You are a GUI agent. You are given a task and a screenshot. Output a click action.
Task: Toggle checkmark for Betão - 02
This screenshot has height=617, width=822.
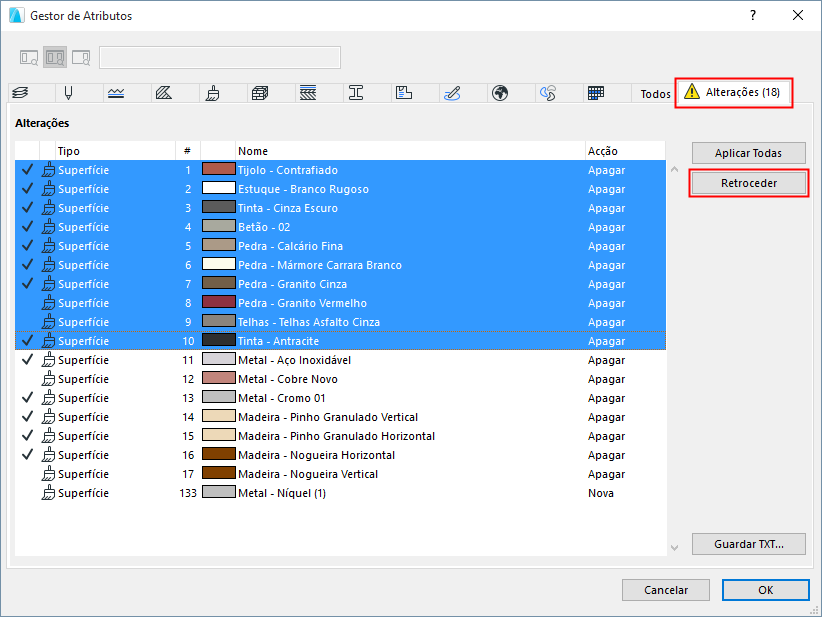[x=27, y=226]
